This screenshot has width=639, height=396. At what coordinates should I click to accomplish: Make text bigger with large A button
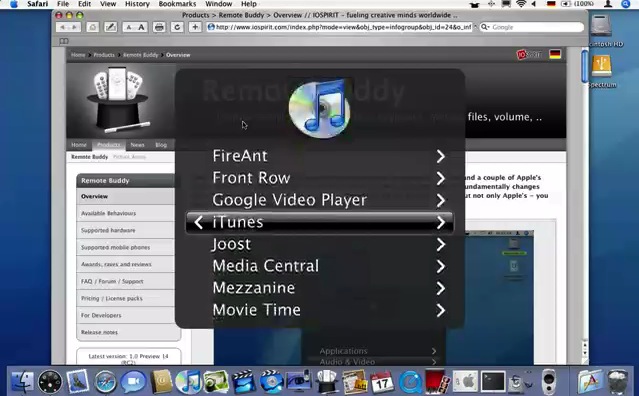tap(141, 27)
